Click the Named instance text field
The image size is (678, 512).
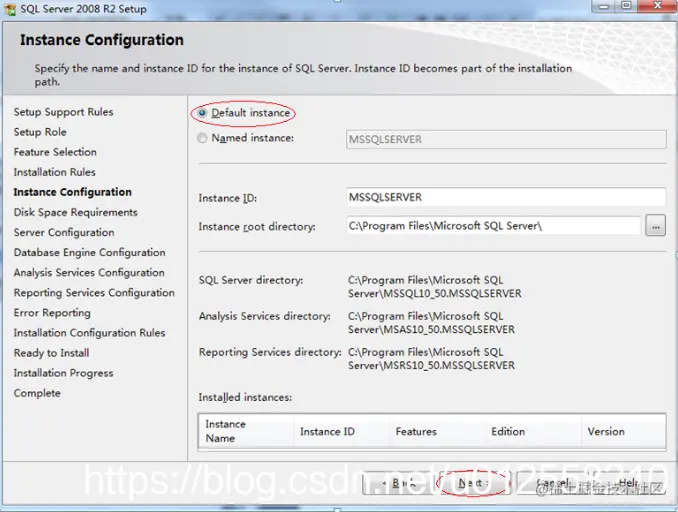coord(506,139)
